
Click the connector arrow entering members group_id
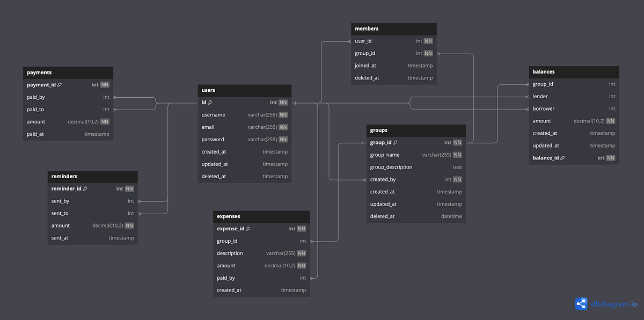pyautogui.click(x=440, y=53)
